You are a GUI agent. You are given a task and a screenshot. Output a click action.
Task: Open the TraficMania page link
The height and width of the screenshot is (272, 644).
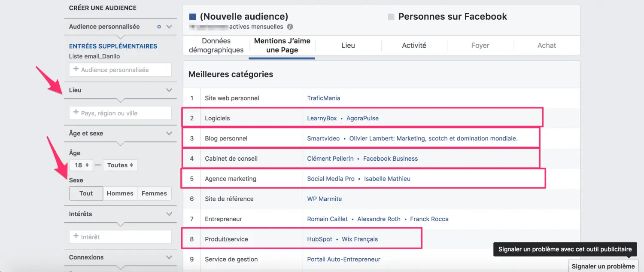point(324,98)
